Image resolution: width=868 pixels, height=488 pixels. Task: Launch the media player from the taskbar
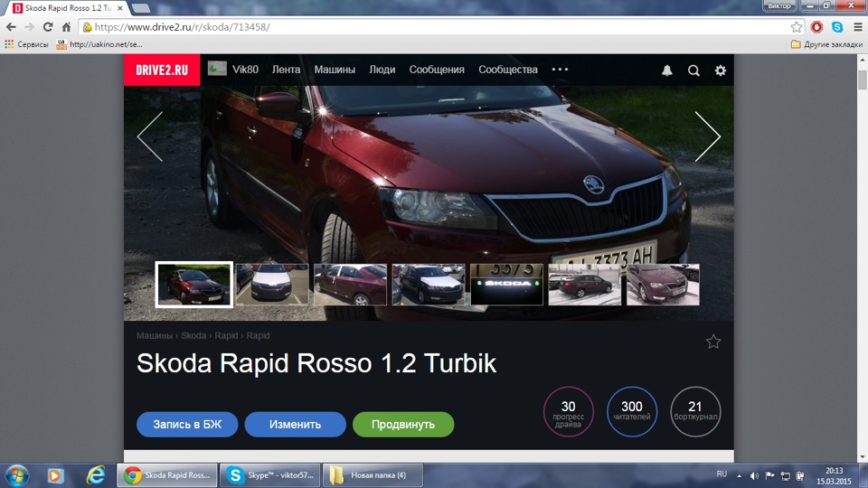(x=55, y=475)
